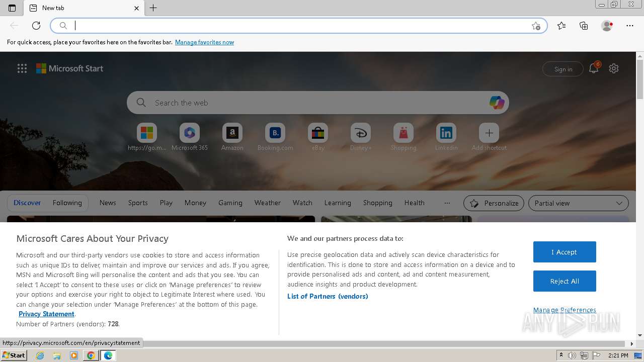This screenshot has height=362, width=644.
Task: Open a new tab with plus button
Action: click(x=153, y=8)
